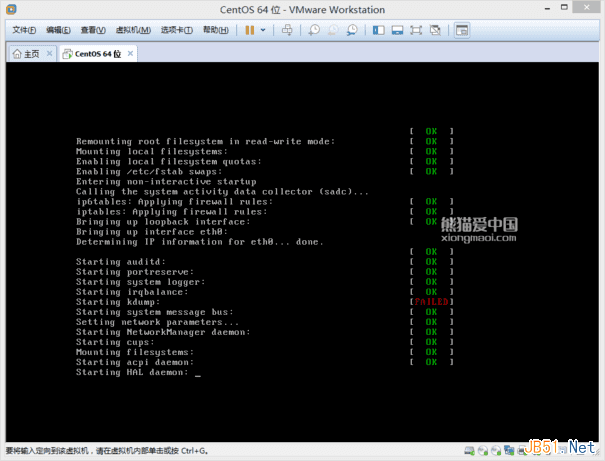Open the snapshot manager
This screenshot has width=605, height=461.
pyautogui.click(x=352, y=30)
